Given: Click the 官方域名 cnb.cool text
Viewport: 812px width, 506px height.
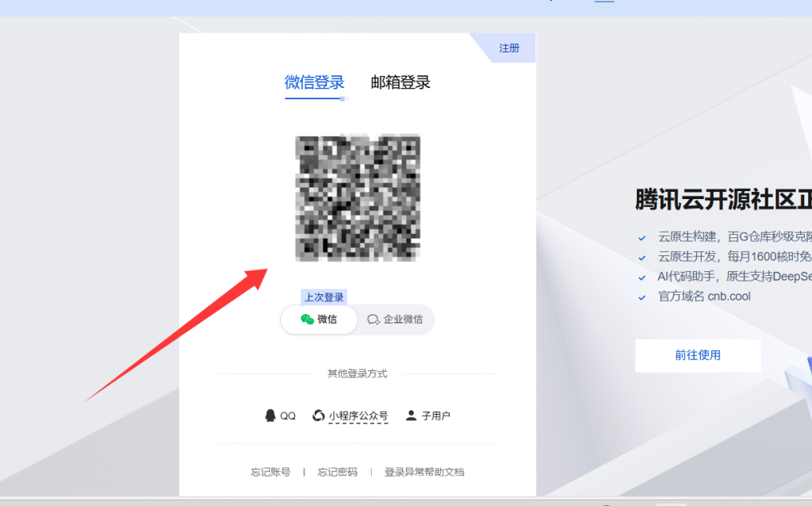Looking at the screenshot, I should [x=704, y=297].
